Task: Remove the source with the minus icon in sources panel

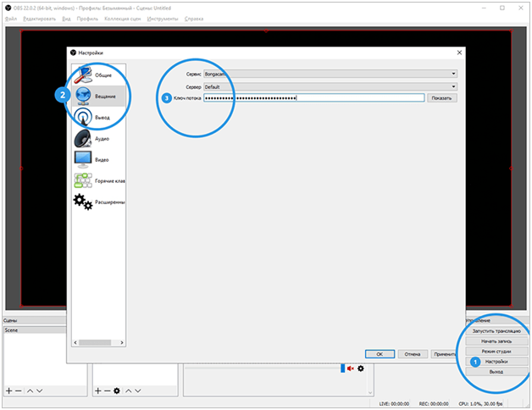Action: coord(108,391)
